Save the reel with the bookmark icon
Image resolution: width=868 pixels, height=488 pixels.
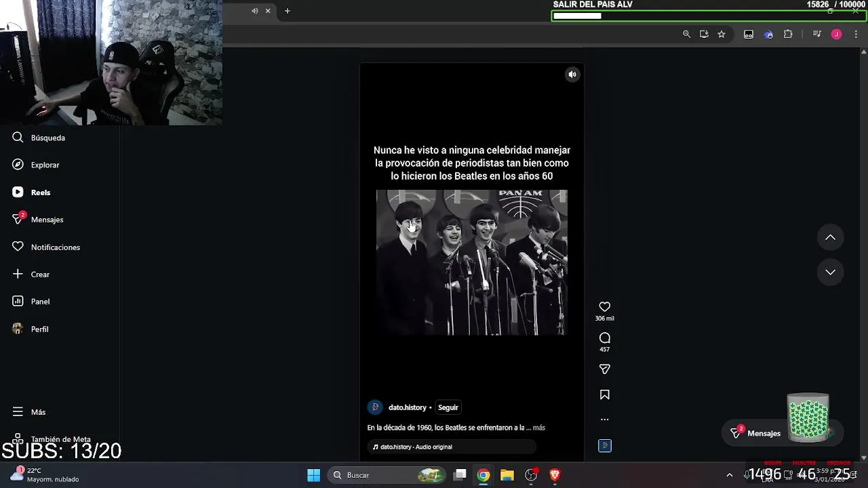tap(605, 395)
